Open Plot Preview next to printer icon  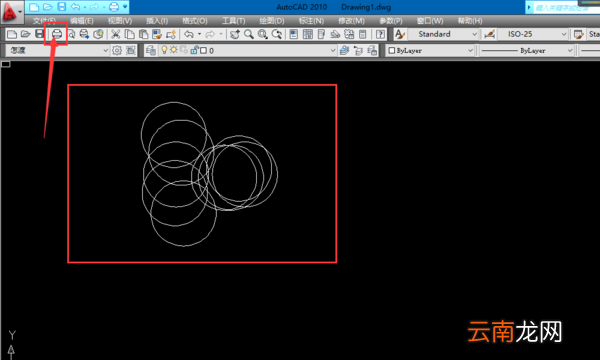click(71, 34)
